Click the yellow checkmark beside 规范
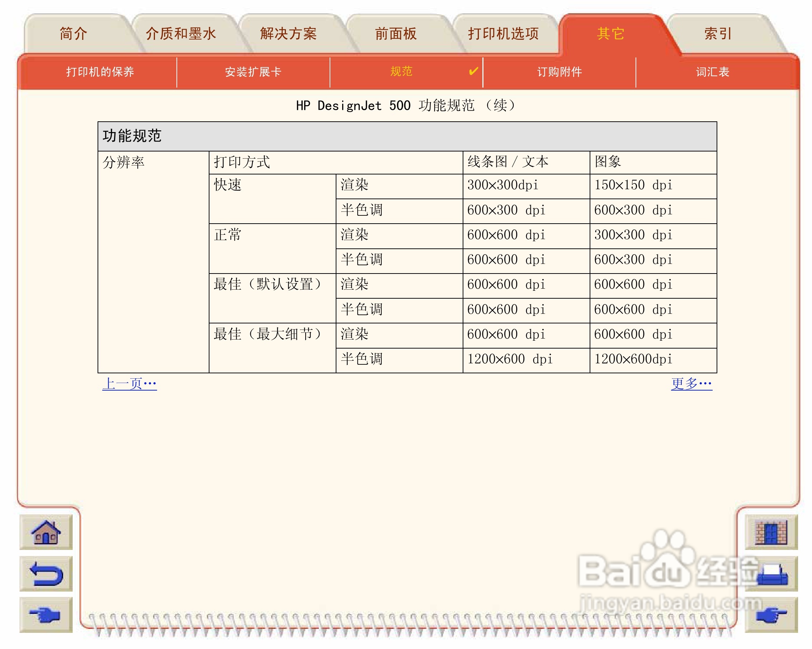 click(x=473, y=71)
